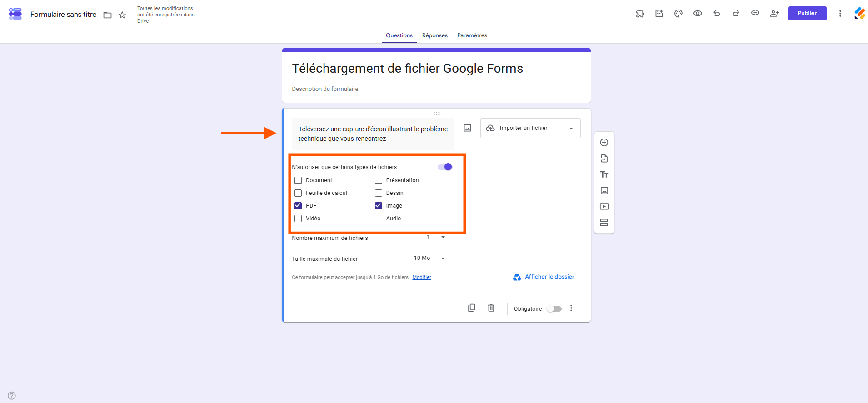Open question more options menu
This screenshot has height=403, width=868.
coord(571,308)
